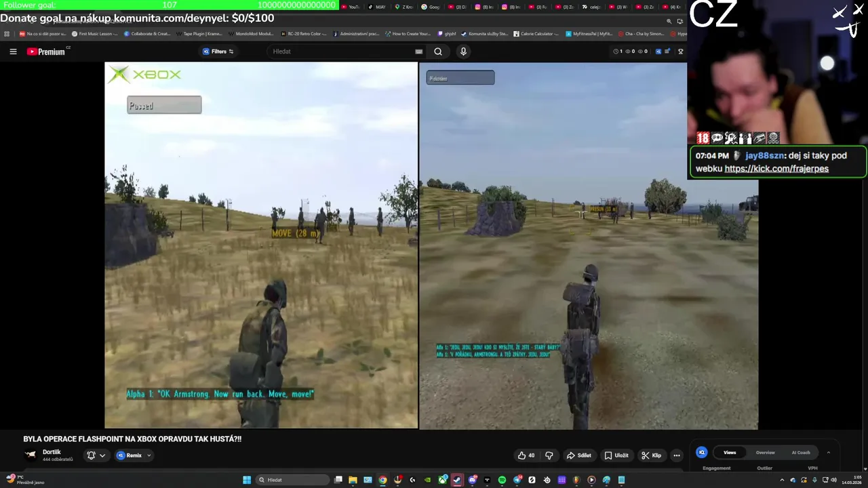Click the video player area
The width and height of the screenshot is (868, 488).
tap(431, 245)
